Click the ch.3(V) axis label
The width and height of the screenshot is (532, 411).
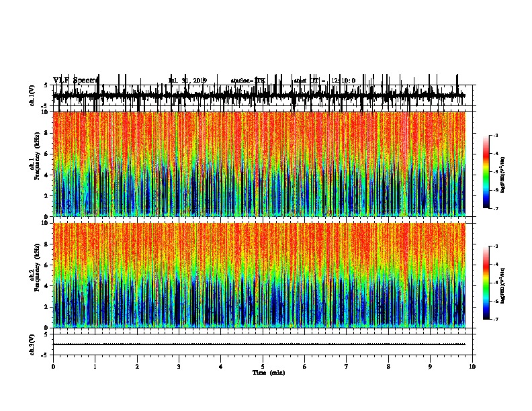(x=32, y=345)
